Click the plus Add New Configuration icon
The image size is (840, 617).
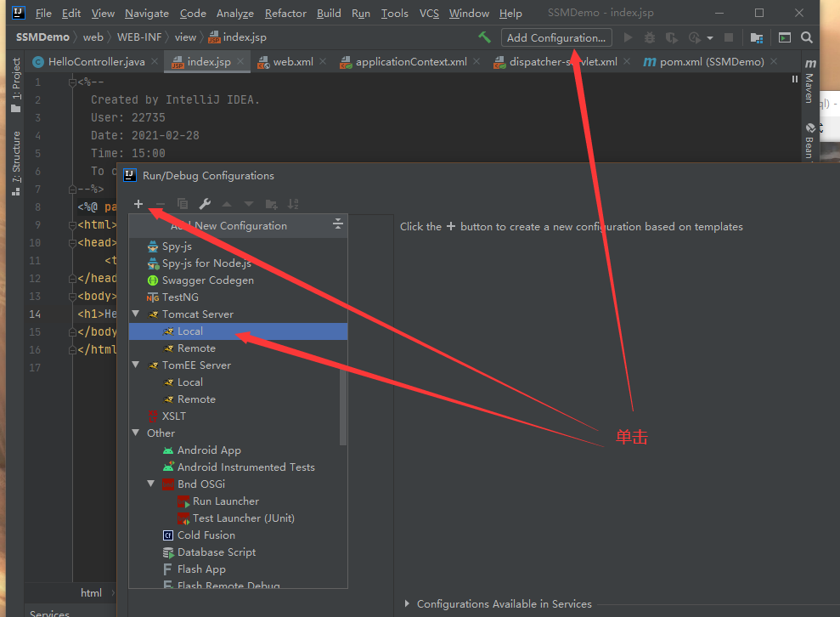click(138, 204)
